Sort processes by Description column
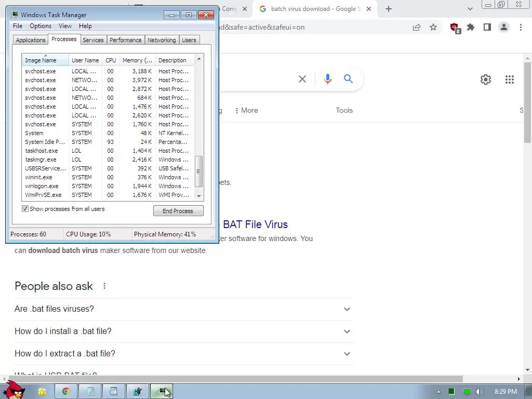Viewport: 532px width, 399px height. (x=175, y=60)
